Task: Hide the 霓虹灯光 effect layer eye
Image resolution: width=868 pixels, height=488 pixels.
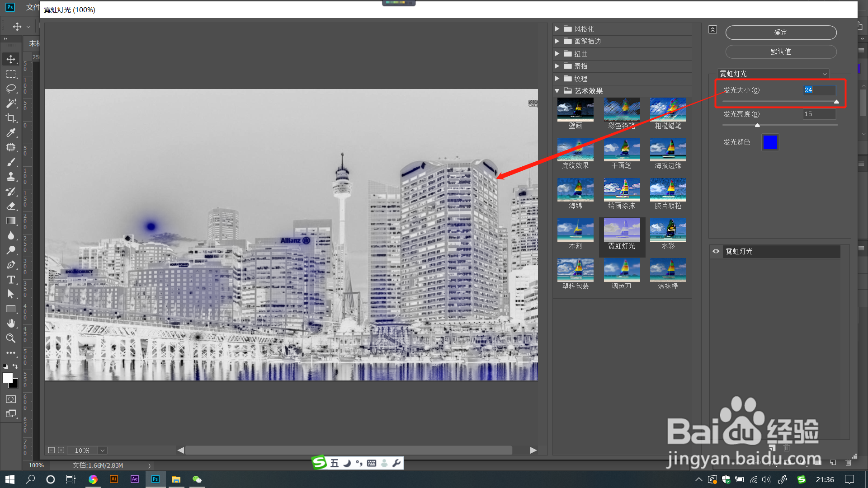Action: tap(716, 251)
